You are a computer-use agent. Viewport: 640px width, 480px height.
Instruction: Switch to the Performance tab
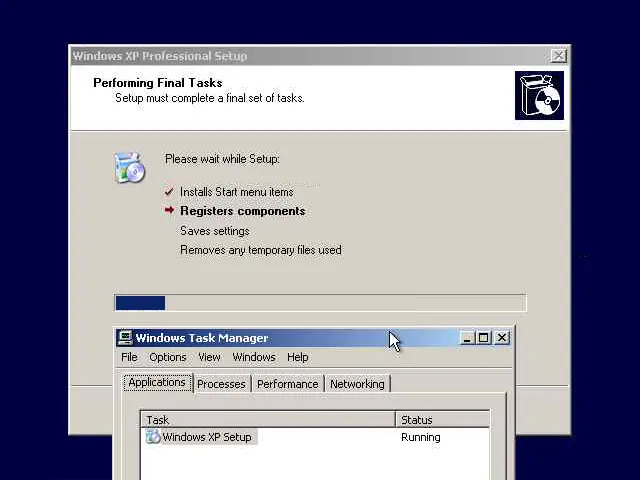coord(287,384)
